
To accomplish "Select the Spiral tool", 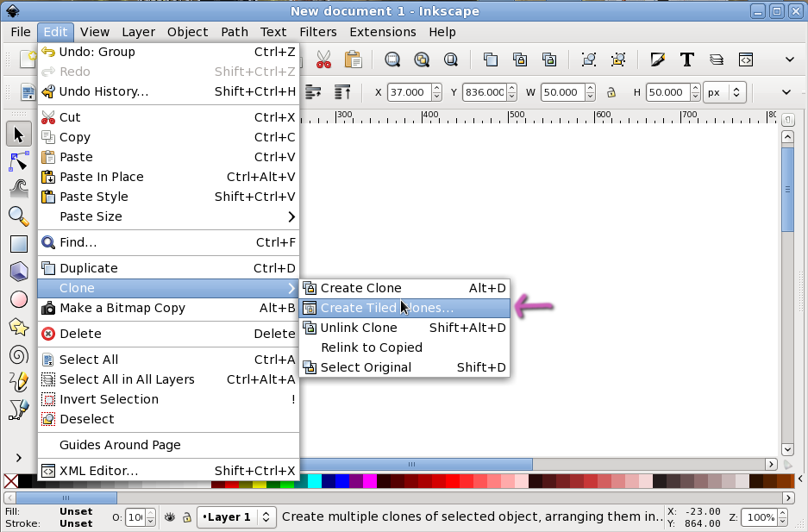I will [x=19, y=354].
